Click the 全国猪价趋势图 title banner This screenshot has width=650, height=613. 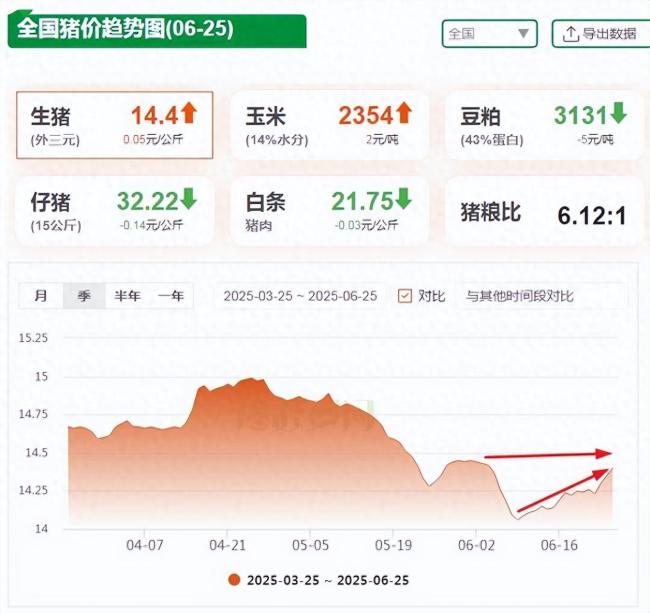120,30
